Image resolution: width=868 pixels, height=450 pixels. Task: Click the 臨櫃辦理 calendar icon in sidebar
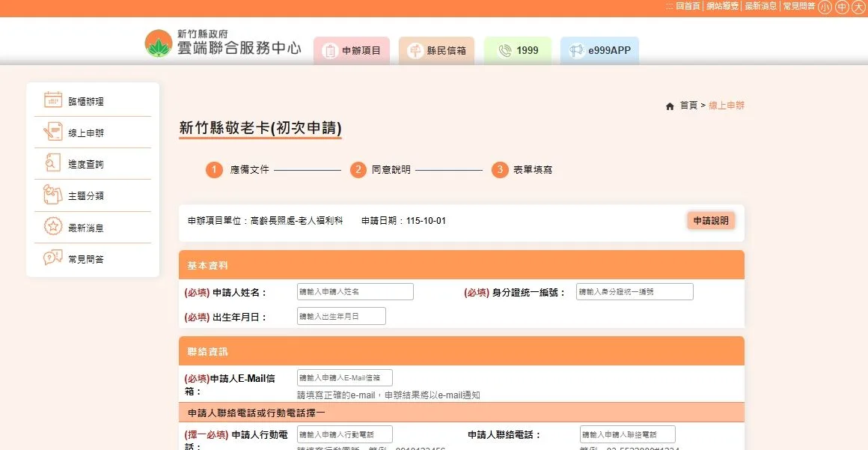(x=53, y=100)
